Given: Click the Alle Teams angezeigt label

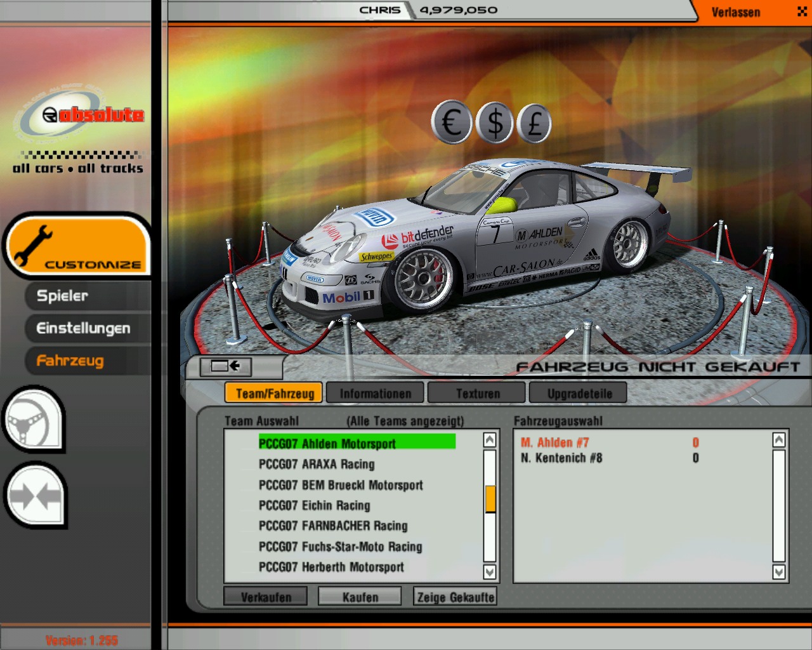Looking at the screenshot, I should (x=405, y=421).
